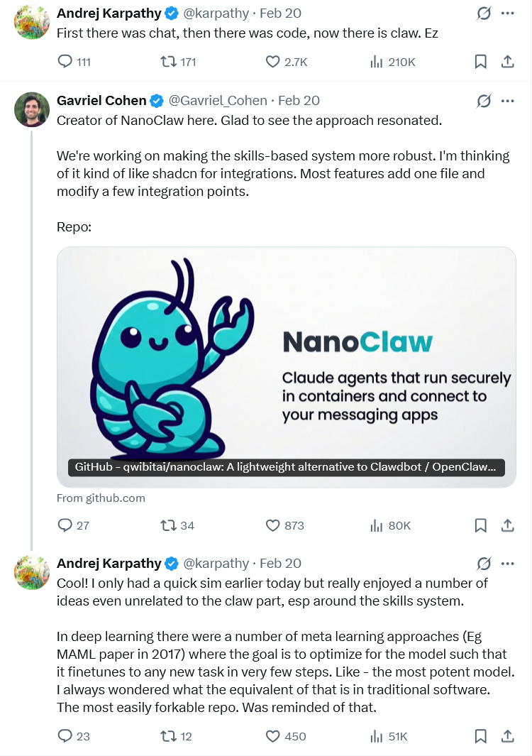The width and height of the screenshot is (532, 756).
Task: Open Grok icon on Gavriel Cohen's tweet
Action: point(484,101)
